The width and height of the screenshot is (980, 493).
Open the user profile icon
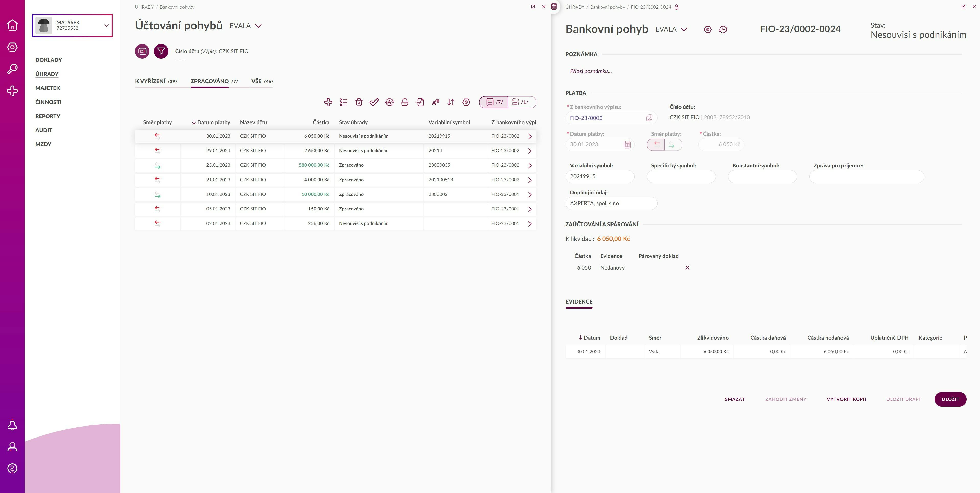(12, 446)
